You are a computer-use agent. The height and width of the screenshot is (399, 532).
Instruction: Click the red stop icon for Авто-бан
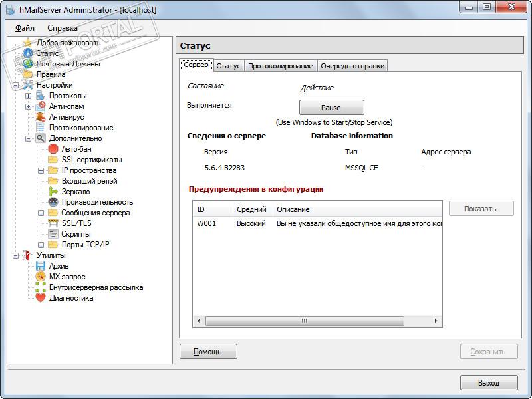[x=53, y=148]
